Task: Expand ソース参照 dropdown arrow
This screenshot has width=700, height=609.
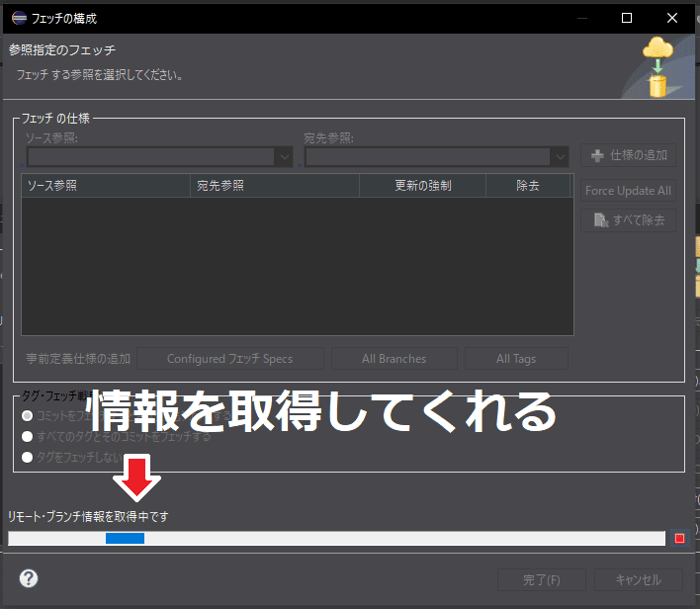Action: click(x=284, y=156)
